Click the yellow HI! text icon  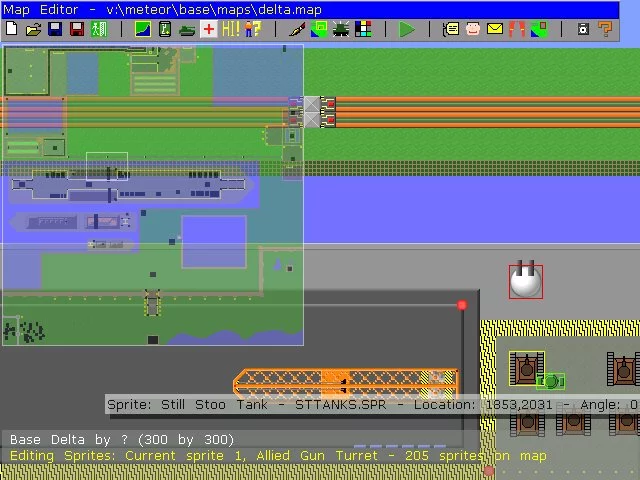(x=231, y=29)
